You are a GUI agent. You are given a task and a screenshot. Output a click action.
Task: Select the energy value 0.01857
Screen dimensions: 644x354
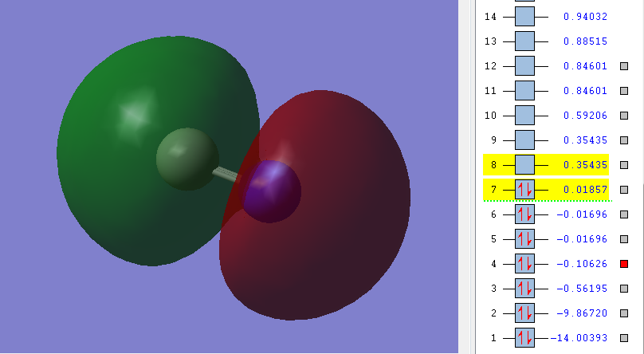(585, 190)
